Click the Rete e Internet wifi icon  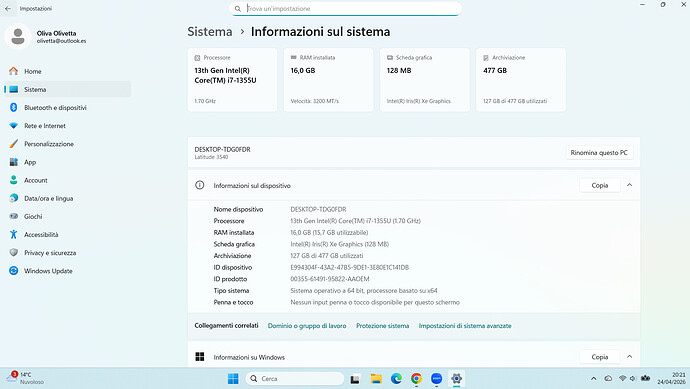(x=14, y=126)
